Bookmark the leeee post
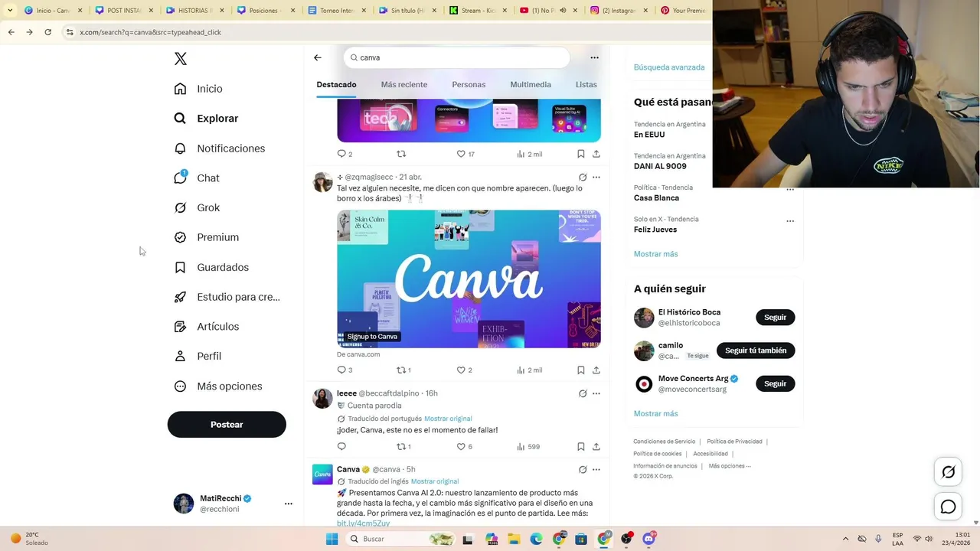 click(x=581, y=447)
